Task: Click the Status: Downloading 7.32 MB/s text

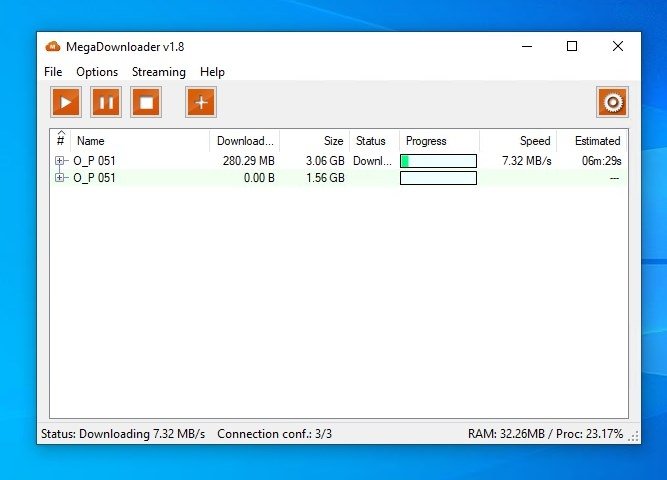Action: coord(123,434)
